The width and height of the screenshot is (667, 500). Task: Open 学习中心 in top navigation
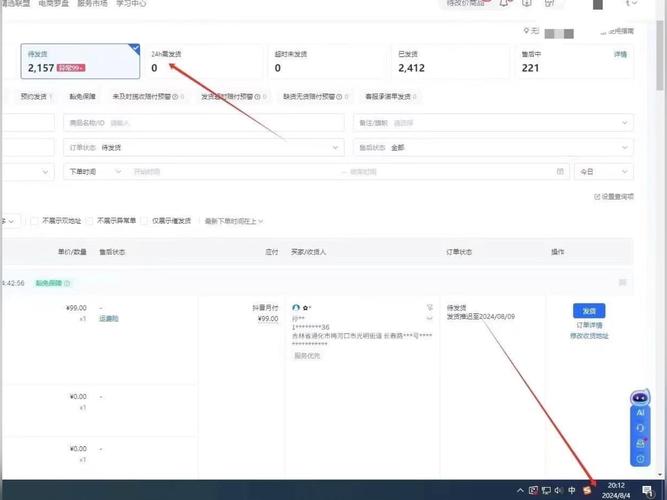[131, 3]
